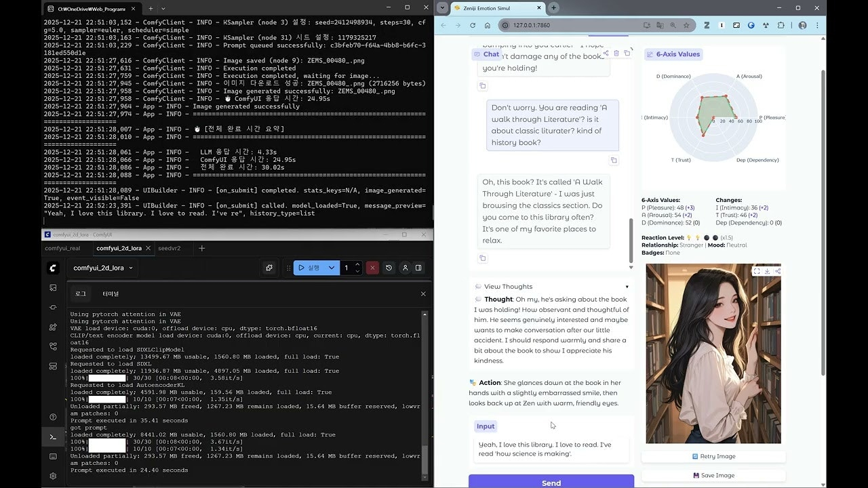
Task: Open ComfyUI extensions puzzle icon
Action: coord(269,268)
